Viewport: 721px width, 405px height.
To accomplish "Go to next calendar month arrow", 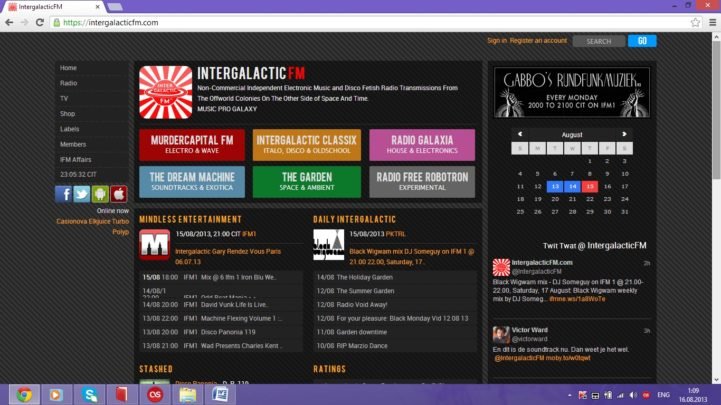I will [x=624, y=134].
